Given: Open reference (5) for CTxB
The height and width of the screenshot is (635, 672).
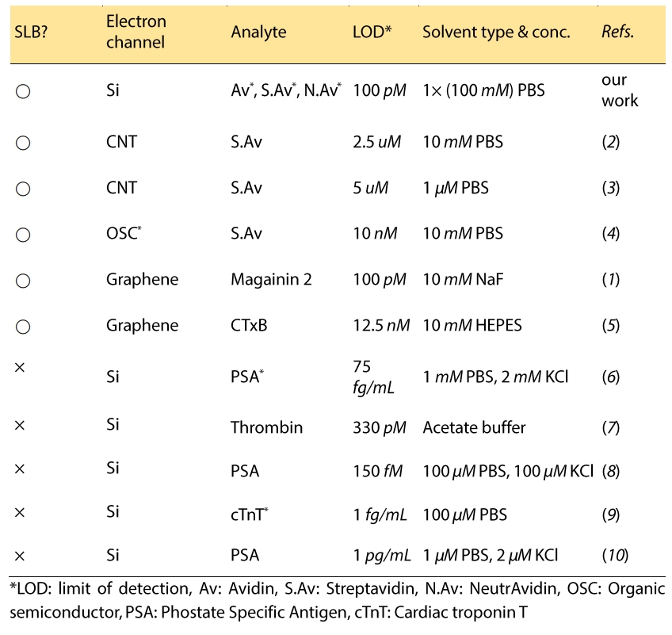Looking at the screenshot, I should tap(610, 326).
